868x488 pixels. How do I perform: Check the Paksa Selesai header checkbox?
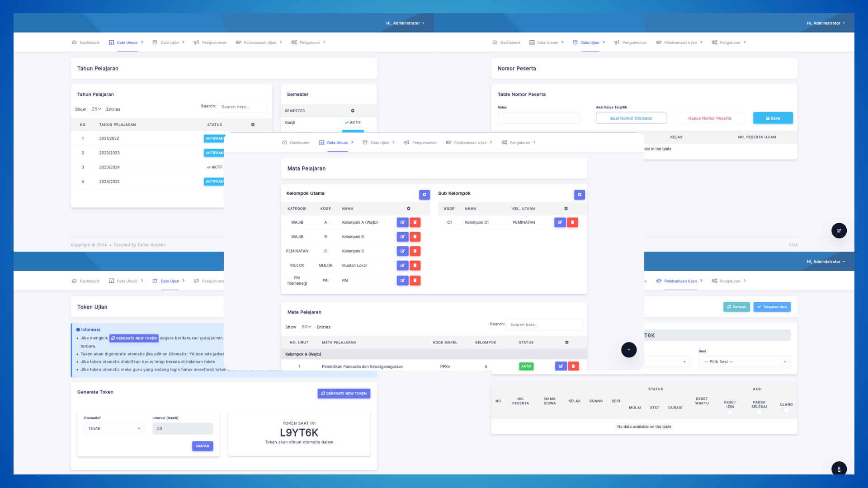tap(759, 412)
